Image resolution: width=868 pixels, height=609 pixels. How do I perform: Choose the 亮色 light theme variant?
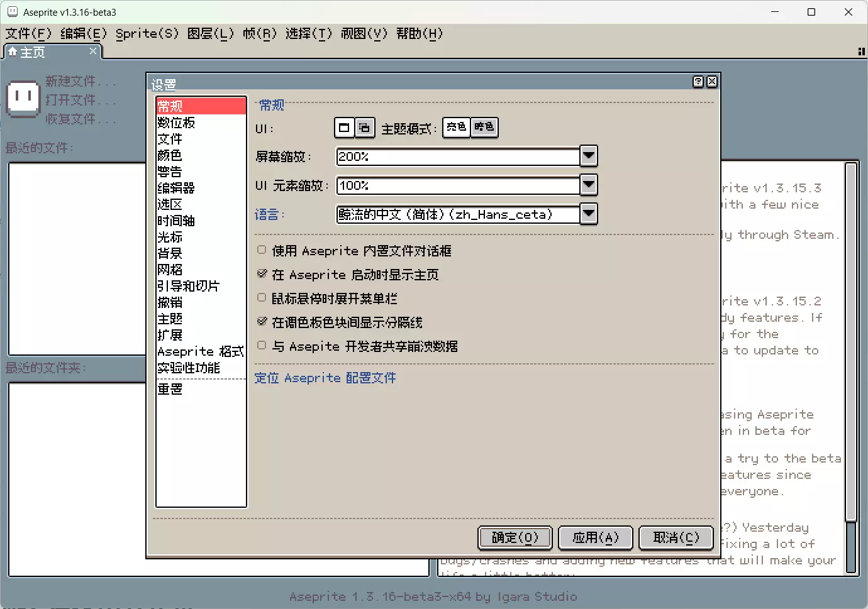tap(457, 127)
